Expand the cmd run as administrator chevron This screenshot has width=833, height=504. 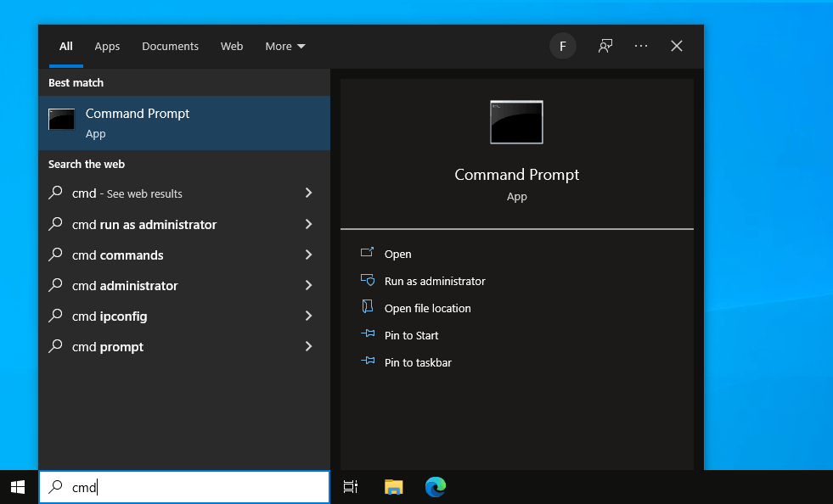[308, 224]
